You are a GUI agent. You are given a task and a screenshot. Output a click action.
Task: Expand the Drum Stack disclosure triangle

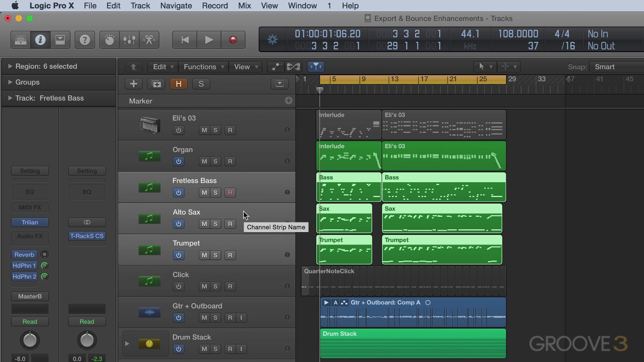click(128, 343)
